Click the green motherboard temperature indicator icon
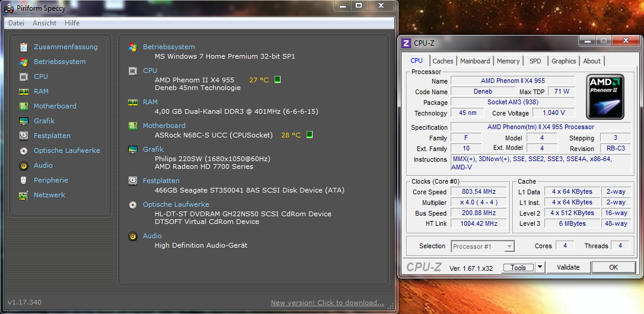644x314 pixels. [x=310, y=134]
